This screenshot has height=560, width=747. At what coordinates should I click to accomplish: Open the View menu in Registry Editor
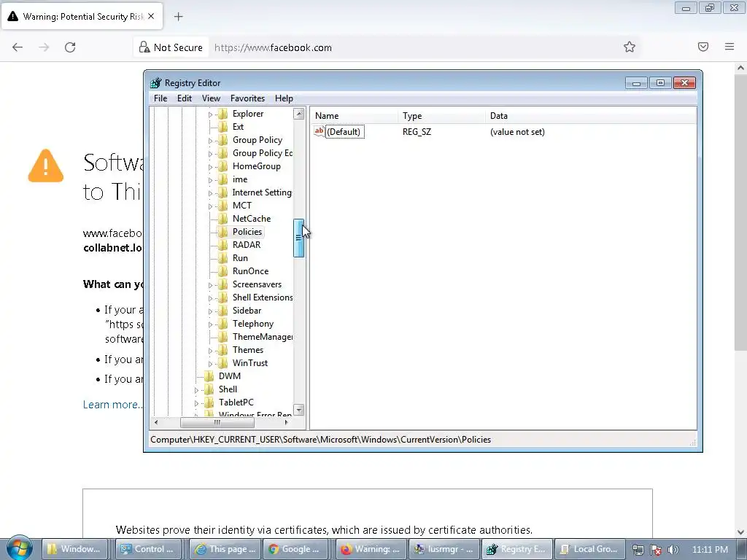point(211,98)
